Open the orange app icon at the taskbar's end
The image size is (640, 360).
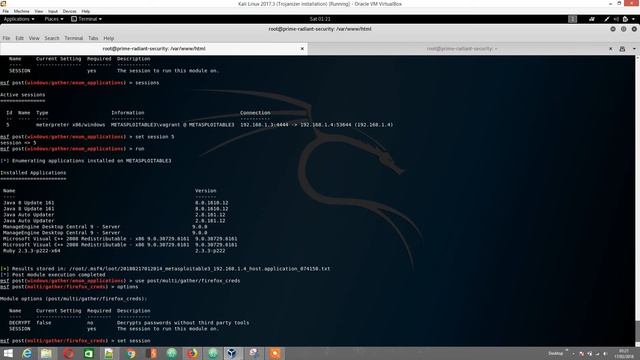pyautogui.click(x=275, y=353)
